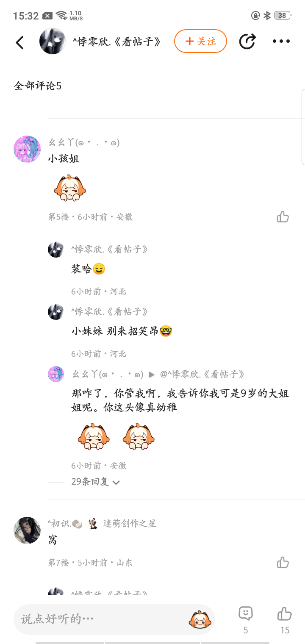Follow the author with +关注 button
The width and height of the screenshot is (305, 644).
200,41
